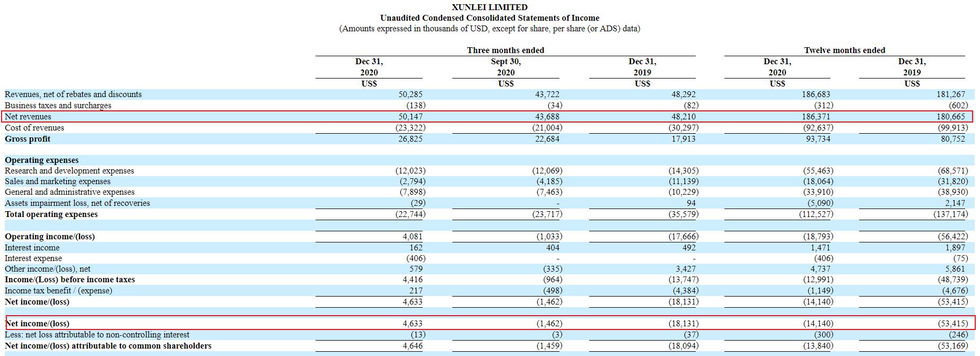
Task: Click the other income value 5,861
Action: tap(955, 269)
